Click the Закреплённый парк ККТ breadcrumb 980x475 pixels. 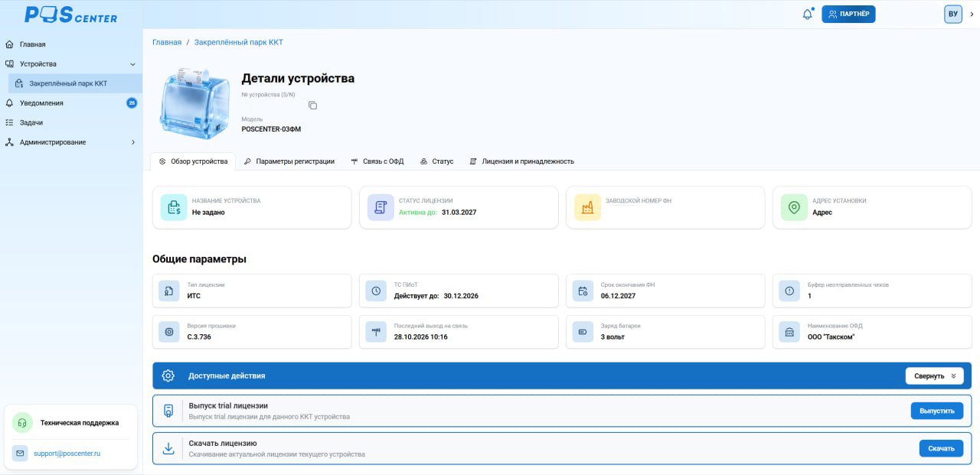239,42
